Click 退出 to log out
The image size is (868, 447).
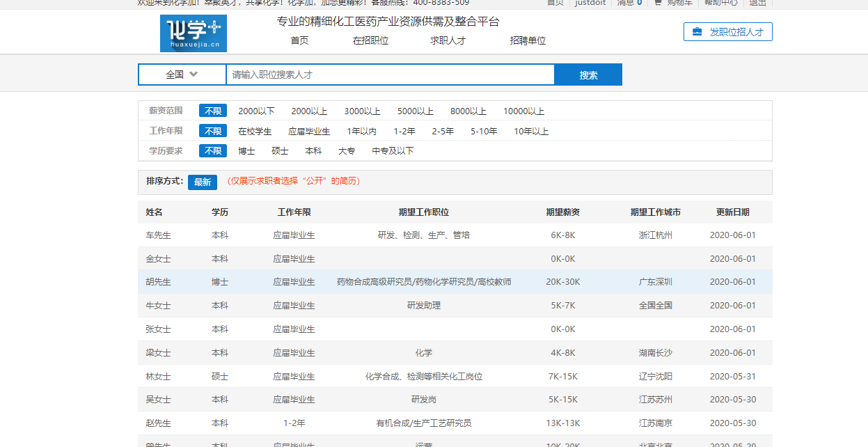coord(757,3)
